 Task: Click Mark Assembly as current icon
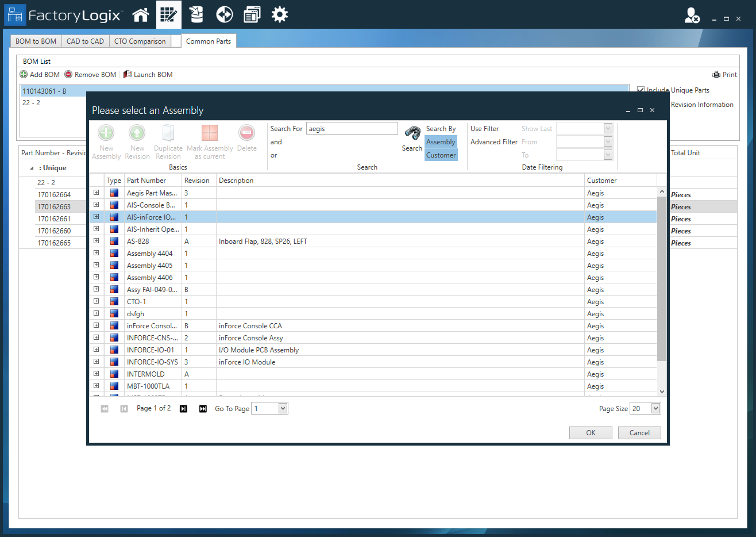(x=210, y=133)
